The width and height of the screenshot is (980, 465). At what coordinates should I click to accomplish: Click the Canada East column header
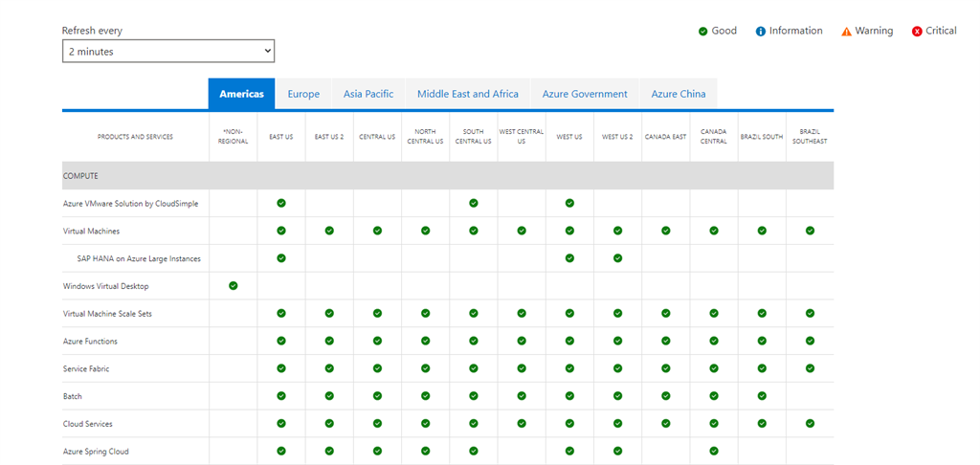tap(666, 137)
